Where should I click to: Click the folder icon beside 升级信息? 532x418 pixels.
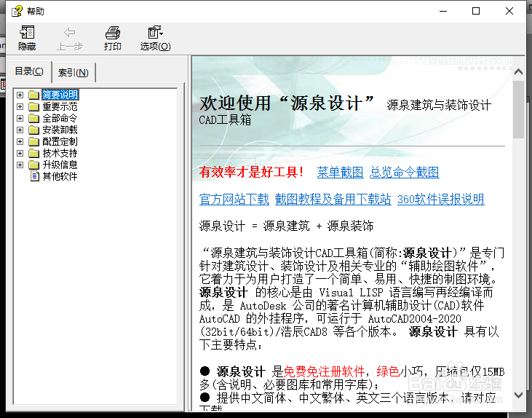point(33,165)
